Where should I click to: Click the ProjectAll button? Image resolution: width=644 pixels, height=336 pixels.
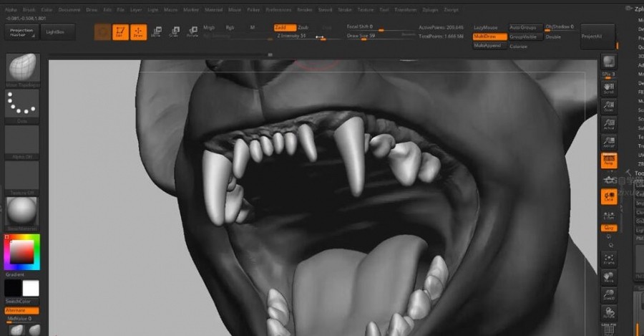coord(597,37)
